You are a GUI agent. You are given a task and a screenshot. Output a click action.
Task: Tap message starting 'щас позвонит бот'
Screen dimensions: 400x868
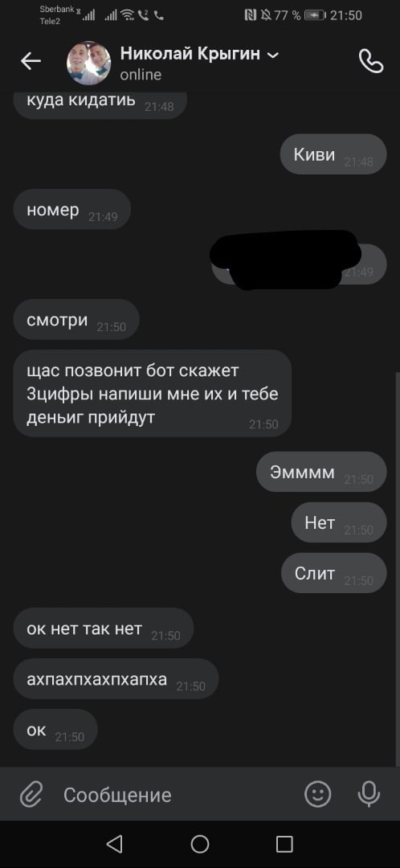(152, 393)
